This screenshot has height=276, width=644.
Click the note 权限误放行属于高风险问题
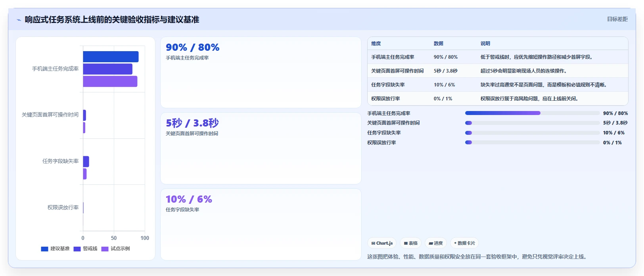[x=530, y=99]
